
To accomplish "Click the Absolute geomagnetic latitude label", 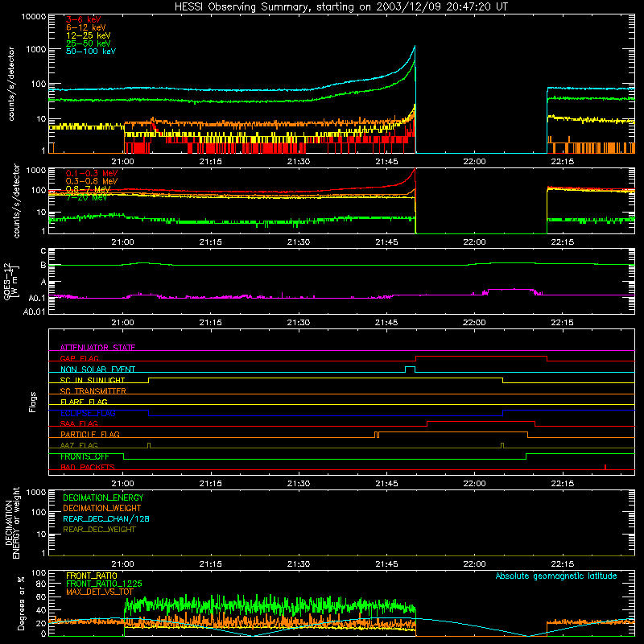I will coord(556,576).
